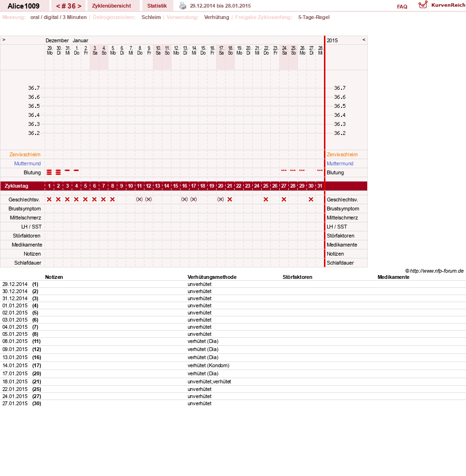This screenshot has width=466, height=476.
Task: Click the 36.2 left temperature label
Action: 34,133
